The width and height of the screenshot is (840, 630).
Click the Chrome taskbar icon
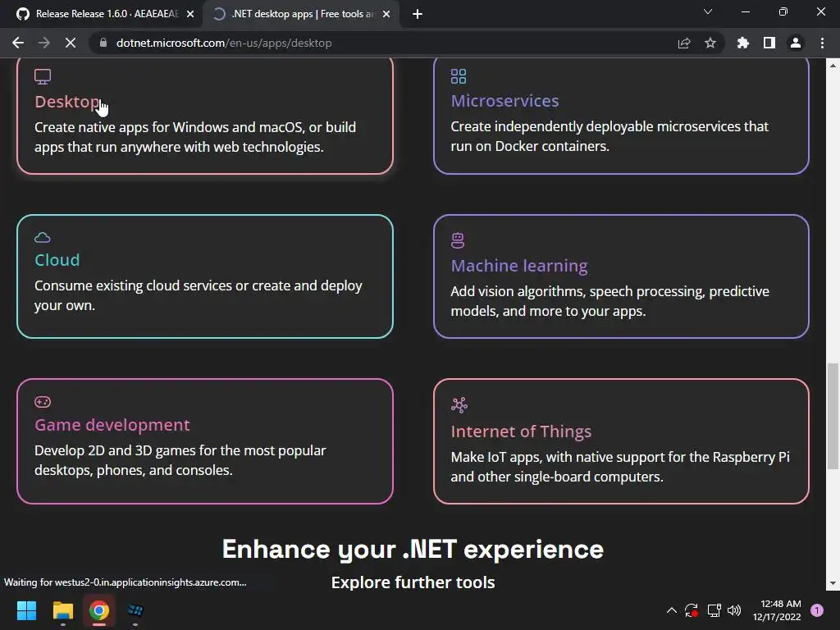click(99, 610)
